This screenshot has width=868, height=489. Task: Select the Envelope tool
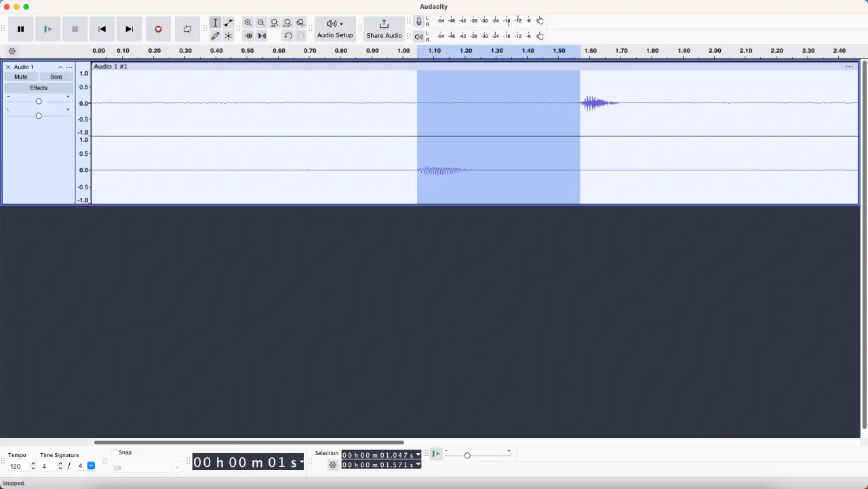(x=229, y=23)
